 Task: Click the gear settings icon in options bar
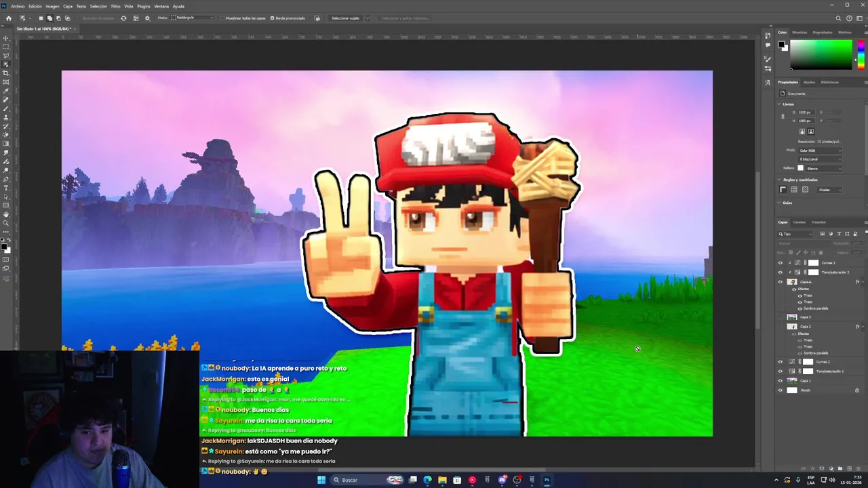pos(147,18)
